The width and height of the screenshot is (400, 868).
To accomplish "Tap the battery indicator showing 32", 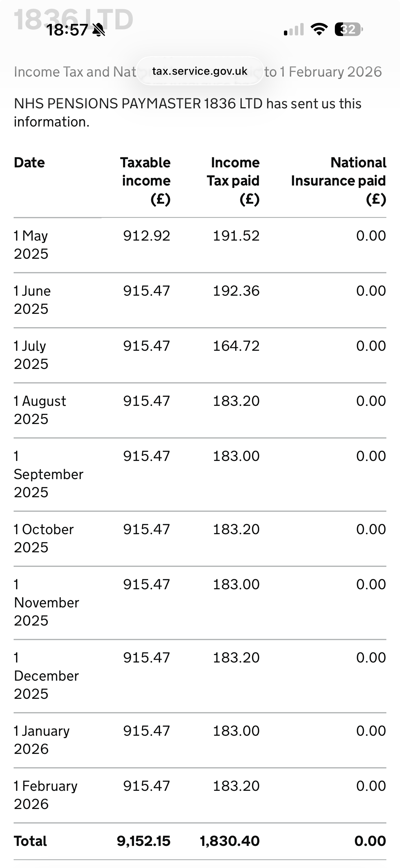I will click(x=348, y=30).
